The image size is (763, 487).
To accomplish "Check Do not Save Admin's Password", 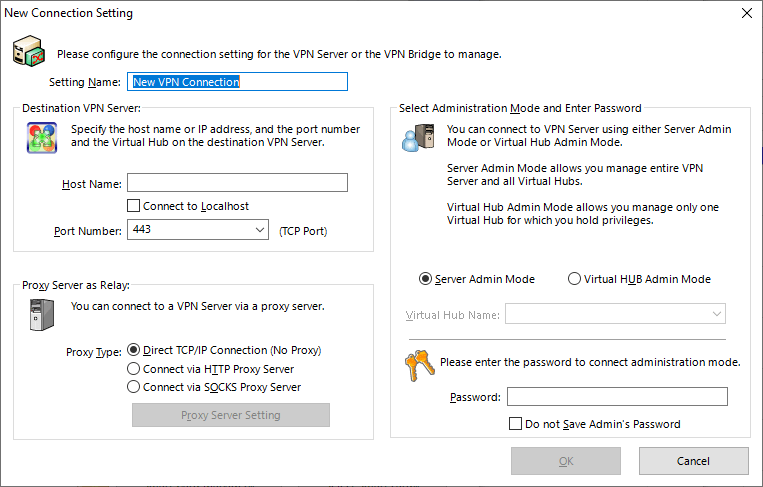I will pyautogui.click(x=516, y=424).
